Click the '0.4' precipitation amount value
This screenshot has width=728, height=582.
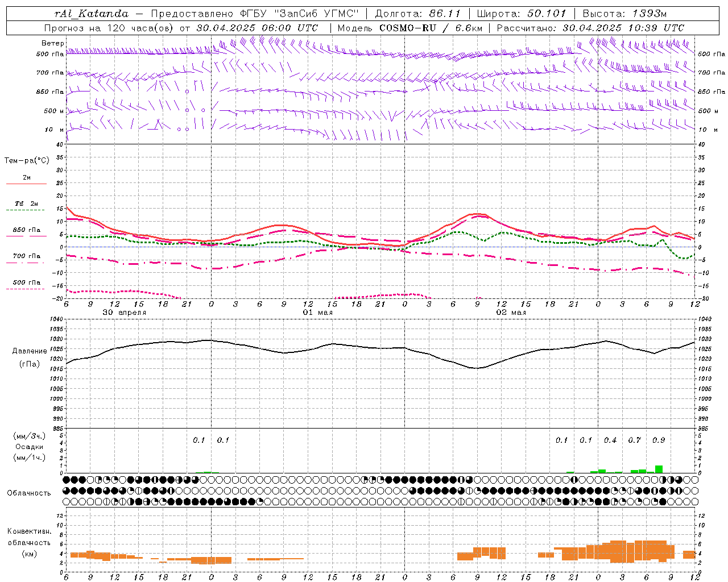tap(610, 440)
